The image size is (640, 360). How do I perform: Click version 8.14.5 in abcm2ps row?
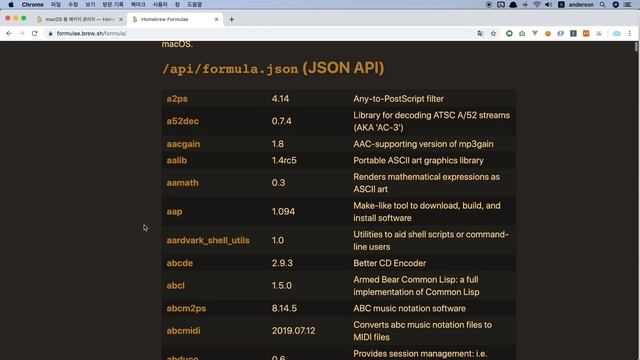pyautogui.click(x=284, y=309)
